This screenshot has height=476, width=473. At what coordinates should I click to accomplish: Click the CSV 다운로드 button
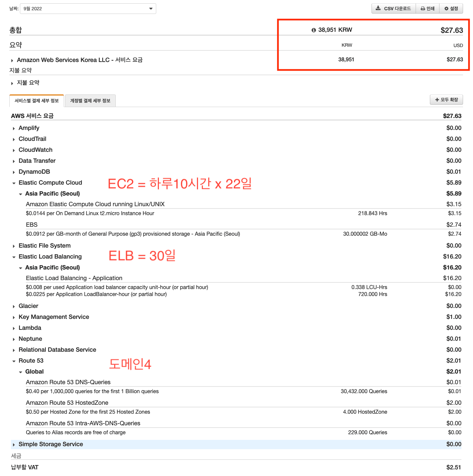pos(393,9)
